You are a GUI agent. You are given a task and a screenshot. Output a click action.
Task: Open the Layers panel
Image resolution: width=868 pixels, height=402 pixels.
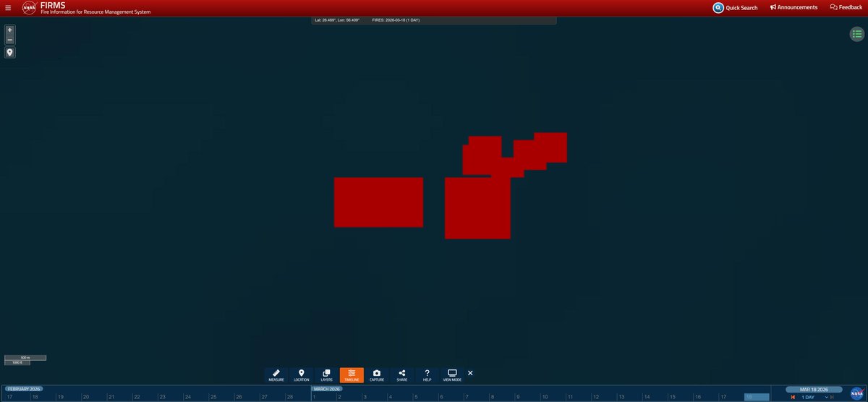[326, 375]
